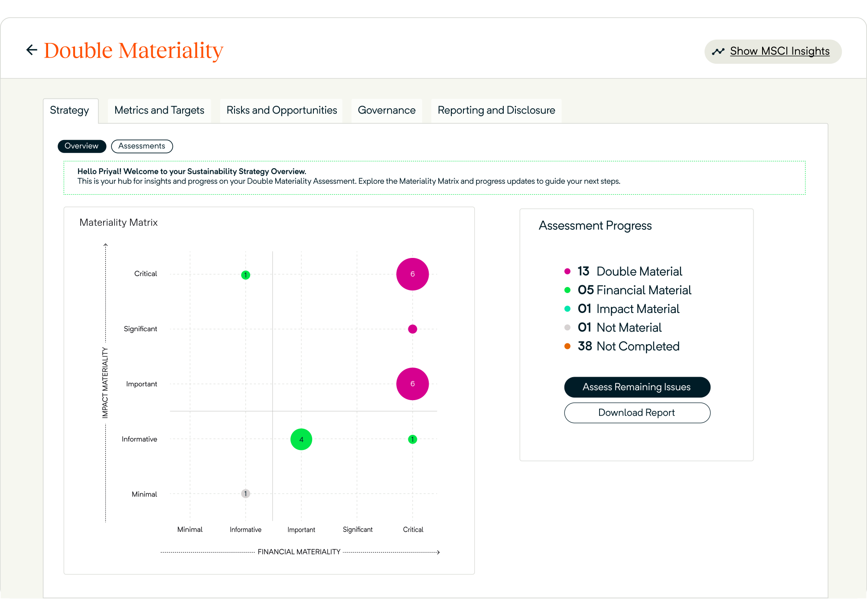Click the MSCI Insights trend-line icon

[x=718, y=52]
